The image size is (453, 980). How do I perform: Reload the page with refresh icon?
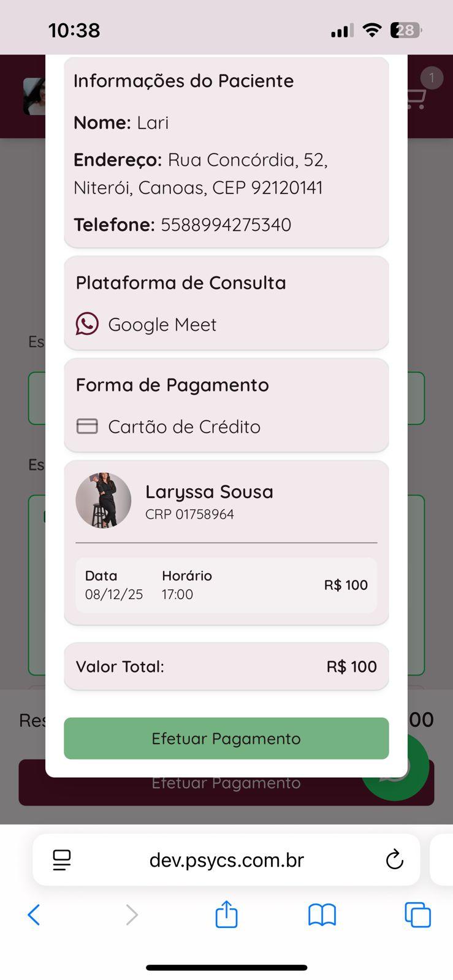coord(394,860)
